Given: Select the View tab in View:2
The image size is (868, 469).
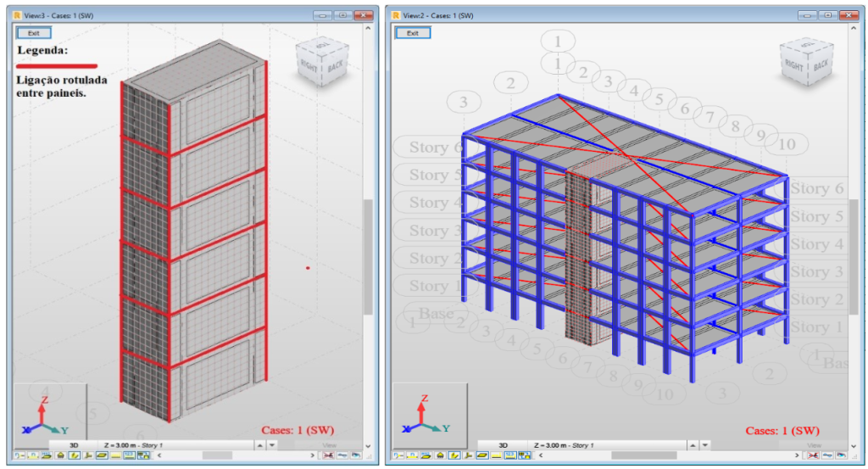Looking at the screenshot, I should click(x=815, y=445).
